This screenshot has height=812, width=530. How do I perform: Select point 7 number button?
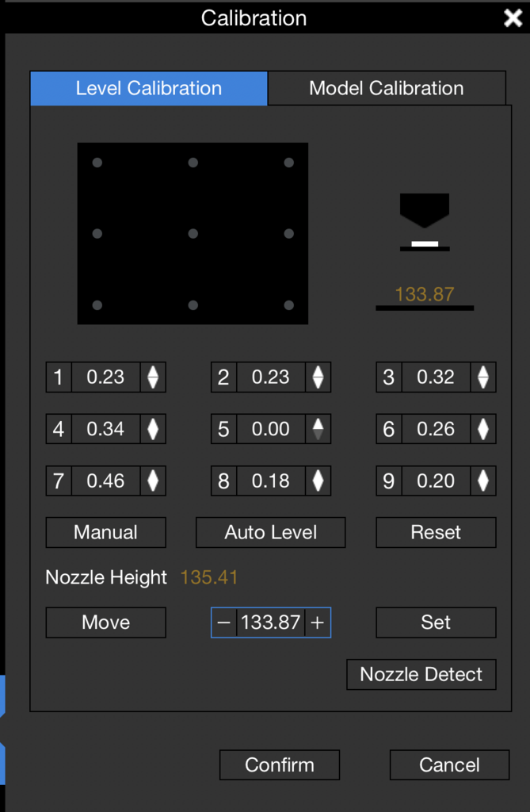click(x=59, y=481)
